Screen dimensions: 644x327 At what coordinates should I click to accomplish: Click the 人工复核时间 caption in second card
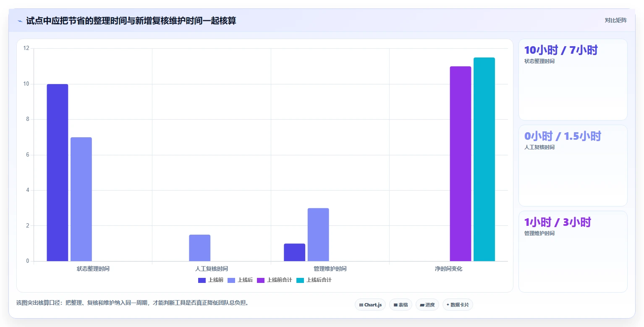point(539,147)
